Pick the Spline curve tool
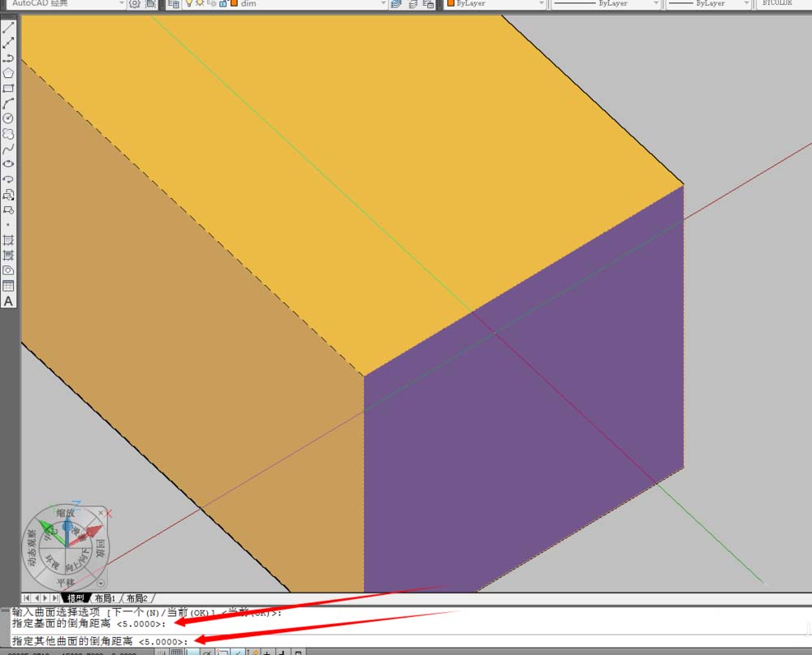This screenshot has width=812, height=655. point(8,149)
